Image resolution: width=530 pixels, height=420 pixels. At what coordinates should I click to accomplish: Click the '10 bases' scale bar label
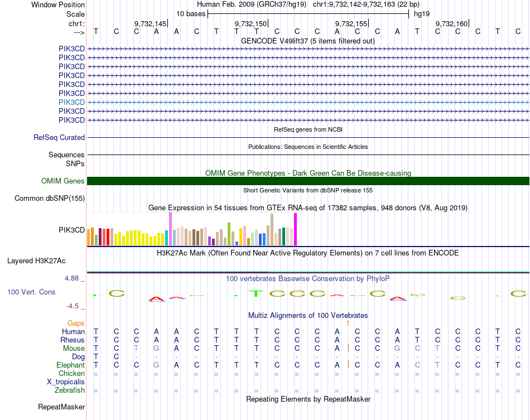click(x=191, y=14)
